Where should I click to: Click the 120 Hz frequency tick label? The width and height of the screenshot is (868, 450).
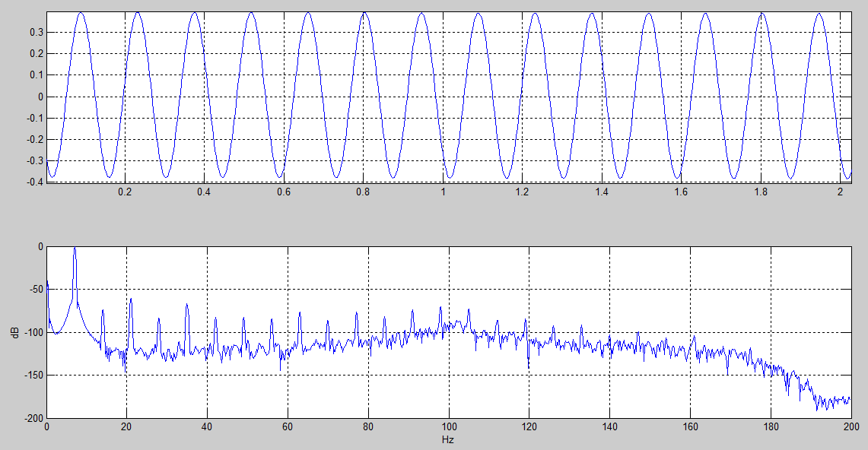pyautogui.click(x=529, y=426)
